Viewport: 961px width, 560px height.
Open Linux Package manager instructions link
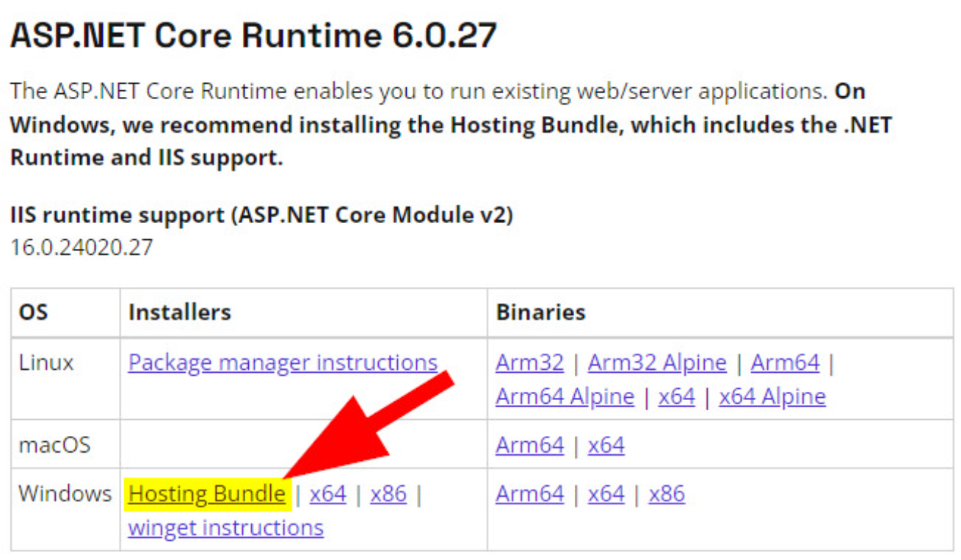283,363
